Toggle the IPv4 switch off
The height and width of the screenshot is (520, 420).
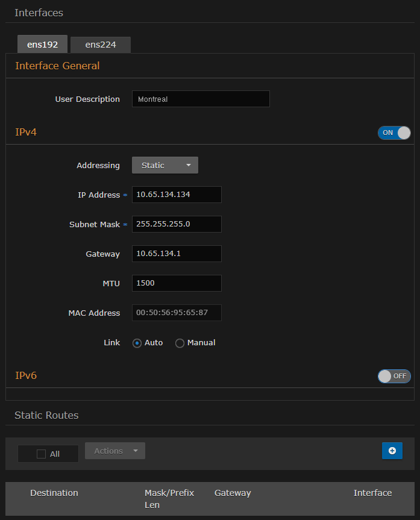tap(394, 133)
